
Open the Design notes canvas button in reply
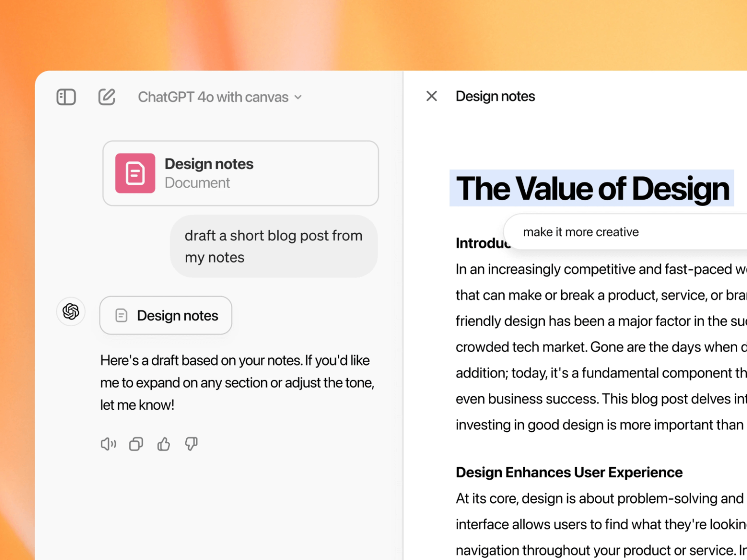[x=166, y=315]
